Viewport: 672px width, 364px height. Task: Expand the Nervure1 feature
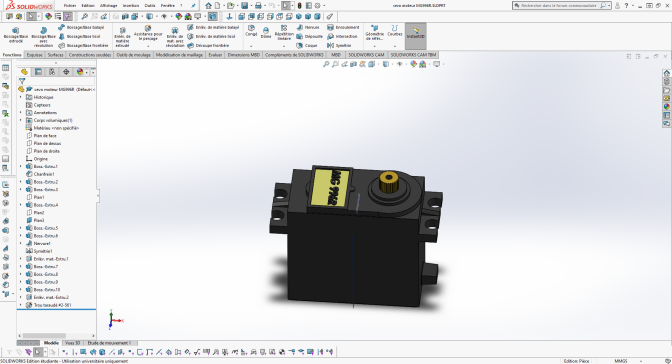tap(21, 244)
